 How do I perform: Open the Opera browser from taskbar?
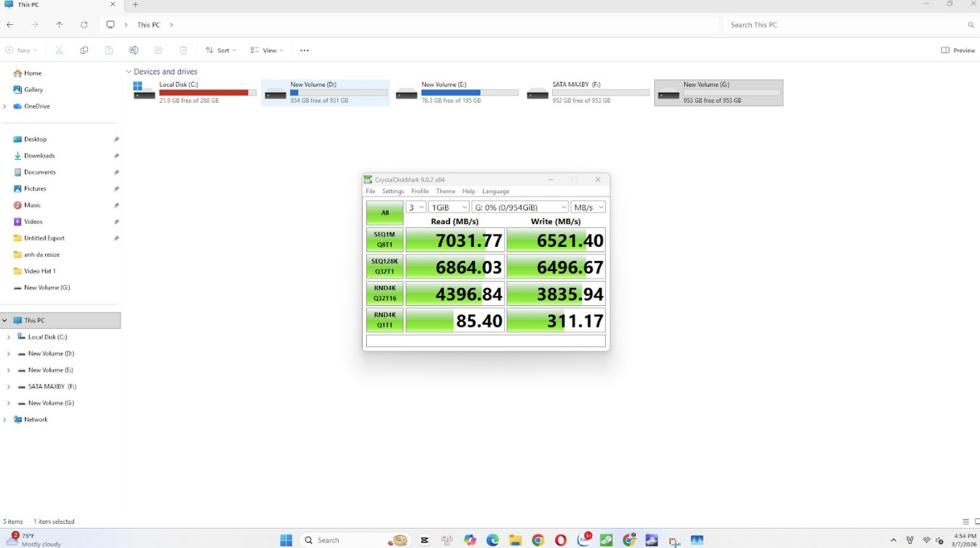561,540
